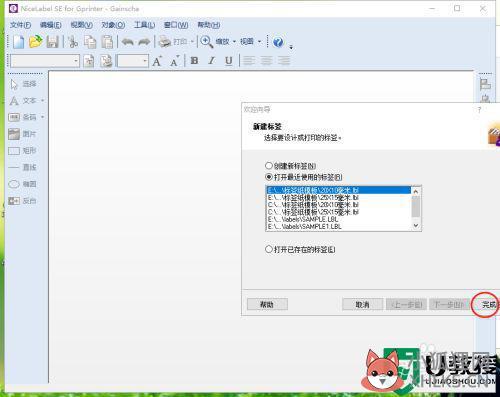Open the 编辑(E) menu
500x397 pixels.
51,25
